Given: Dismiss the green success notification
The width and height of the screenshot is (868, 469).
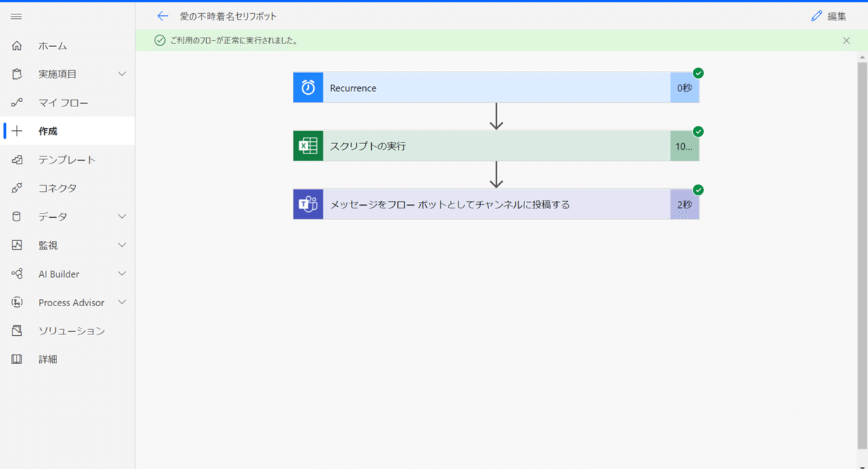Looking at the screenshot, I should (846, 41).
